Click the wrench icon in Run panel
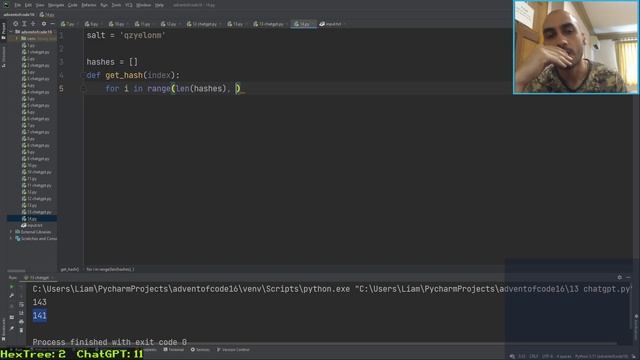This screenshot has height=360, width=640. click(x=11, y=295)
